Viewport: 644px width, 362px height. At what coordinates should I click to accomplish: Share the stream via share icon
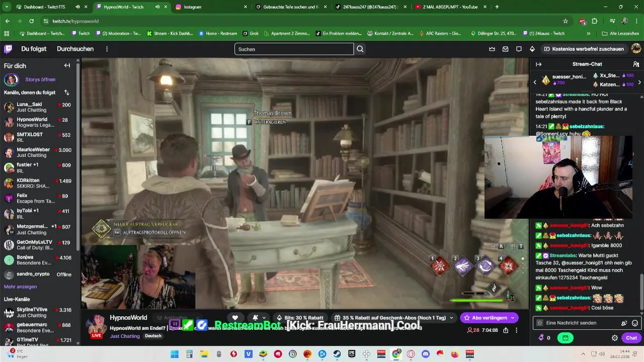[x=506, y=330]
